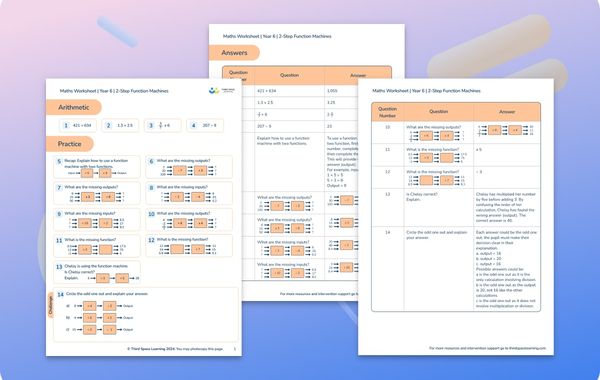Click the Answers heading on the middle page
Image resolution: width=600 pixels, height=380 pixels.
(x=234, y=53)
